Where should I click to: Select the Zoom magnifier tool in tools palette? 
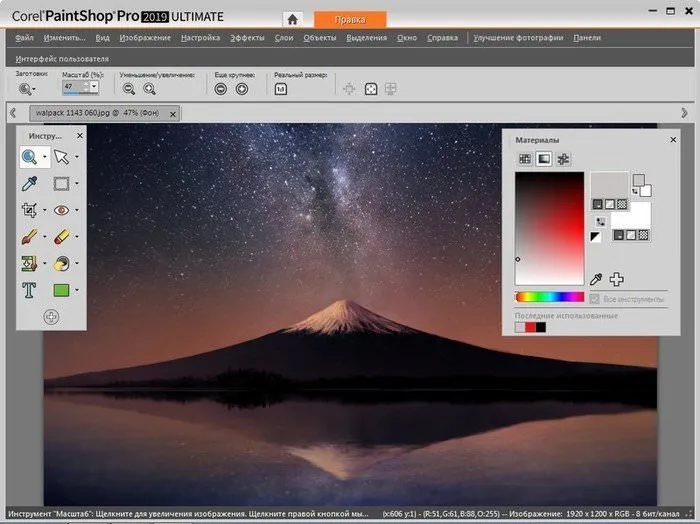[31, 156]
